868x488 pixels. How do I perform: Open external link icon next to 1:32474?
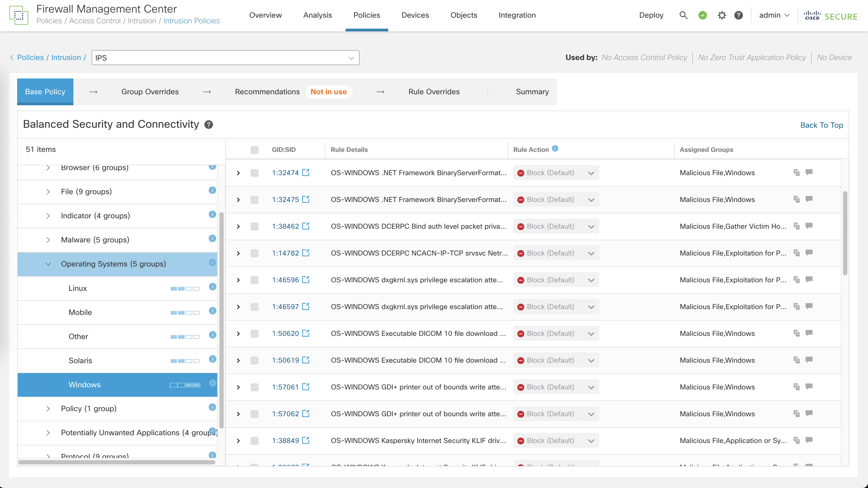(x=306, y=172)
